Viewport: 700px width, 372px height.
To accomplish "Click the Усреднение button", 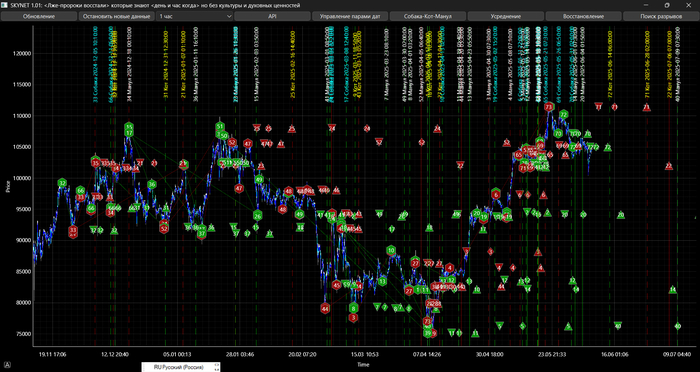I will pos(505,17).
